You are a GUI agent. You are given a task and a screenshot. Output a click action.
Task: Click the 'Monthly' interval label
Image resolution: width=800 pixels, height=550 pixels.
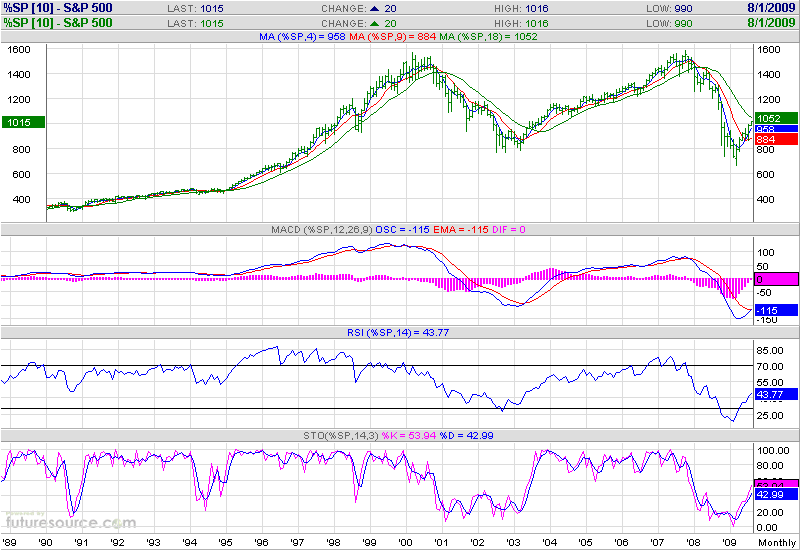(777, 542)
